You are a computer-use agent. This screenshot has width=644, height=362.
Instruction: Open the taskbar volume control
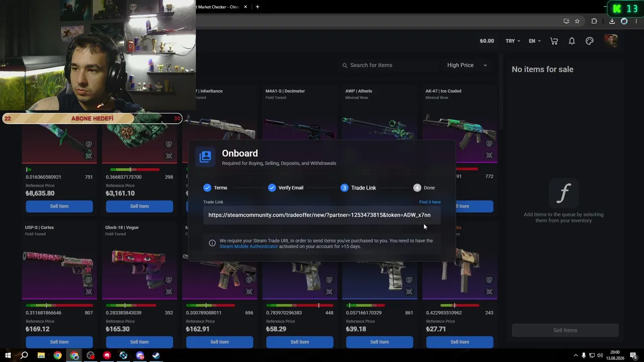tap(600, 355)
